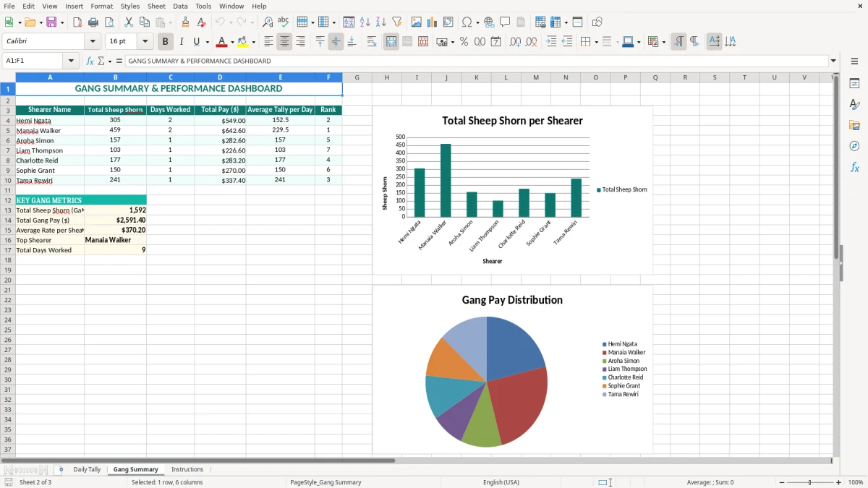This screenshot has height=488, width=868.
Task: Click the Print icon
Action: point(93,22)
